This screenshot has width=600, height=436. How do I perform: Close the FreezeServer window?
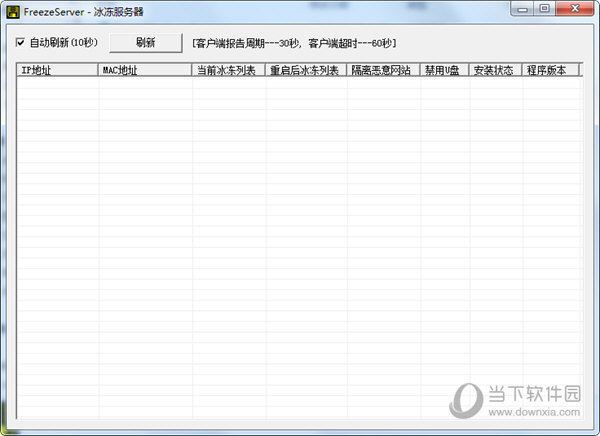coord(574,9)
